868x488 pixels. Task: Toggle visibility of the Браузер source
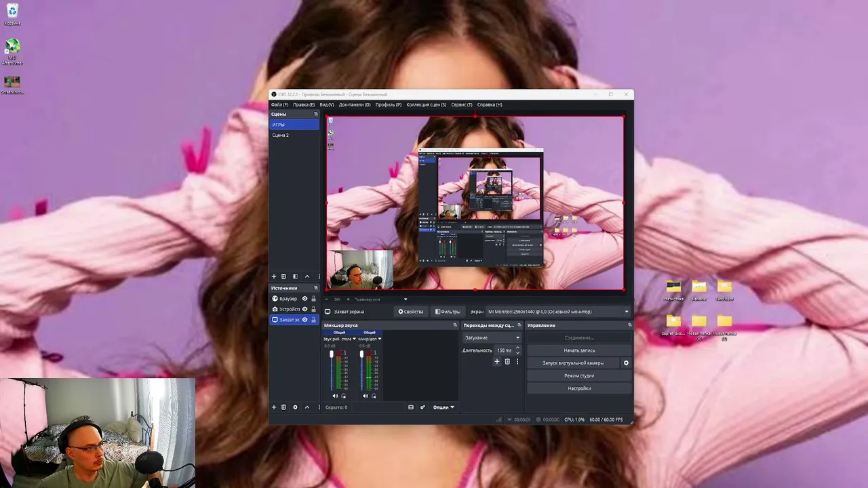[x=304, y=299]
